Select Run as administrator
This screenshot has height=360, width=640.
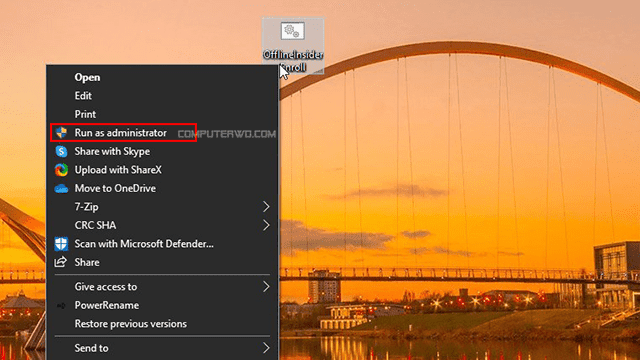[x=162, y=133]
